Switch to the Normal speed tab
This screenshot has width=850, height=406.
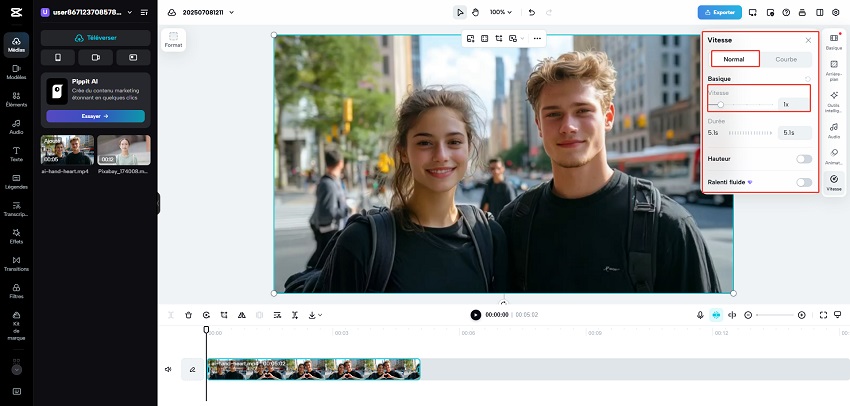pos(735,59)
